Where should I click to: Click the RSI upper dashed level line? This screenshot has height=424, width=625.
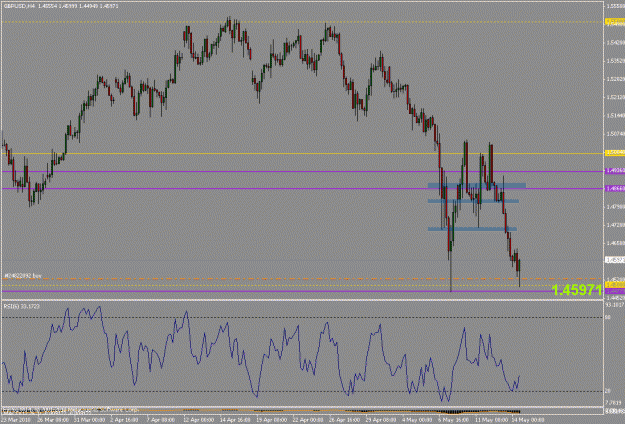(x=303, y=318)
